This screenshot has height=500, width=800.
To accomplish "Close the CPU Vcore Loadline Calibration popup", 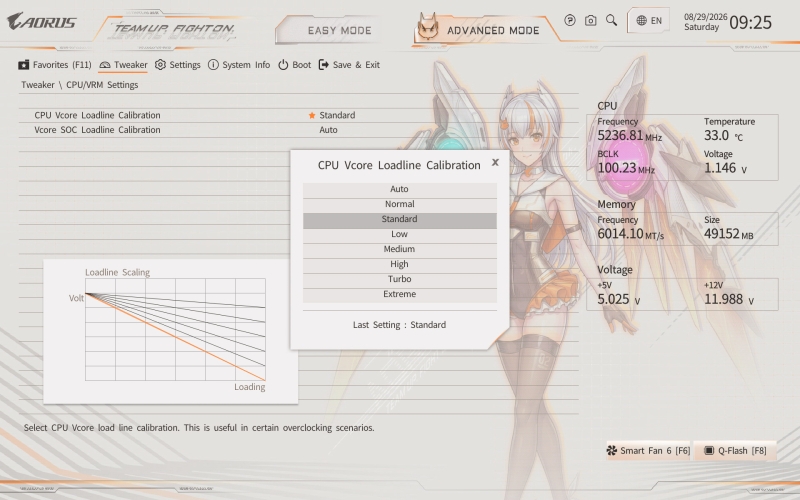I will tap(495, 162).
